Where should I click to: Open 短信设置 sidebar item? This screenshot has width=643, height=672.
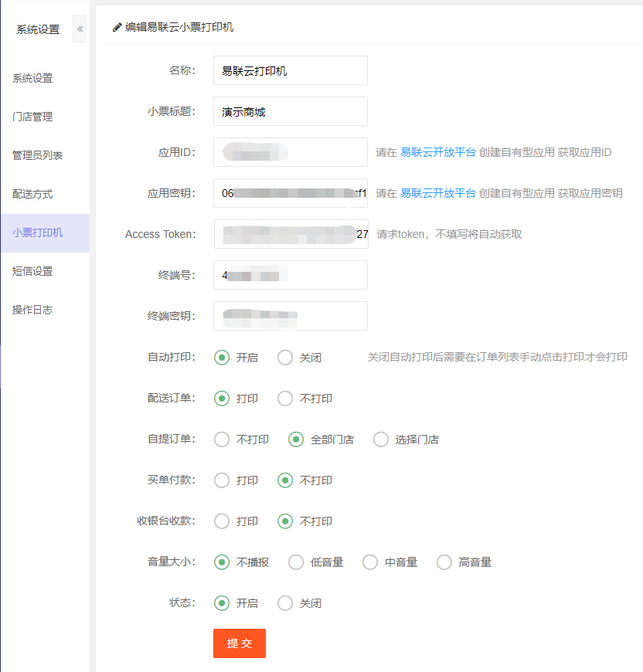click(x=32, y=271)
